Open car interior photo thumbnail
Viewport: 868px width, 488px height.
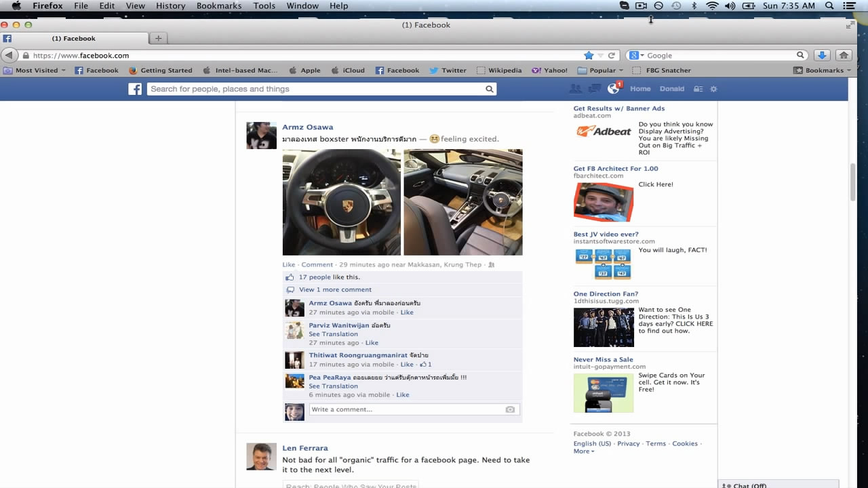[x=463, y=202]
